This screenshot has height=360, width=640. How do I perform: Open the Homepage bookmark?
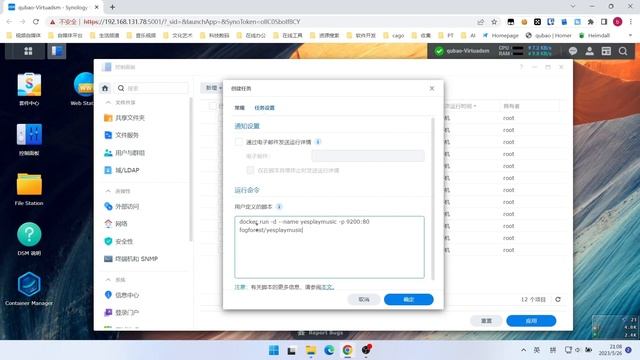(500, 36)
